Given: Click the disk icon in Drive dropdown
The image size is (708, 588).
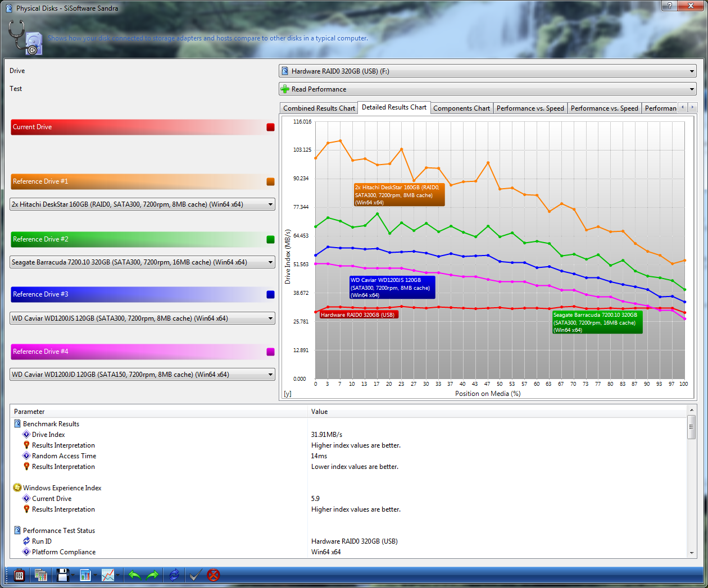Looking at the screenshot, I should [x=285, y=71].
